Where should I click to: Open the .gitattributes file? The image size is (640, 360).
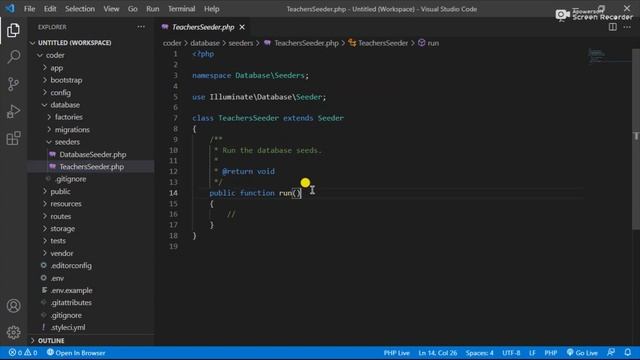91,302
